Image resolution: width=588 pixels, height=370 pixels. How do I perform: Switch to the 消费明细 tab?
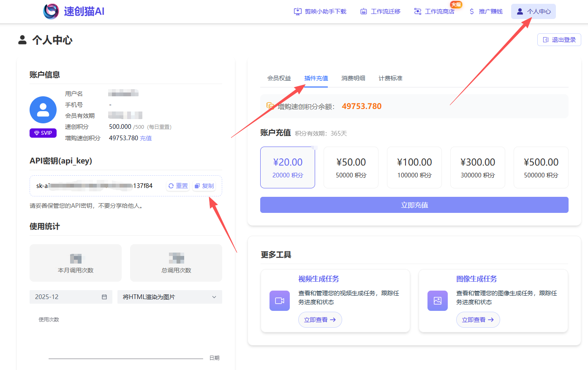(x=353, y=78)
